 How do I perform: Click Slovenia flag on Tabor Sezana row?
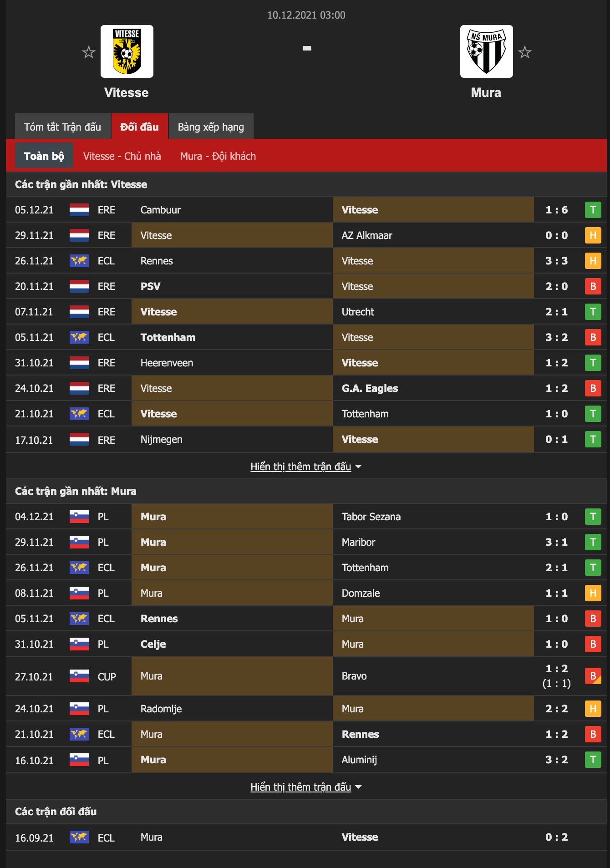click(79, 517)
